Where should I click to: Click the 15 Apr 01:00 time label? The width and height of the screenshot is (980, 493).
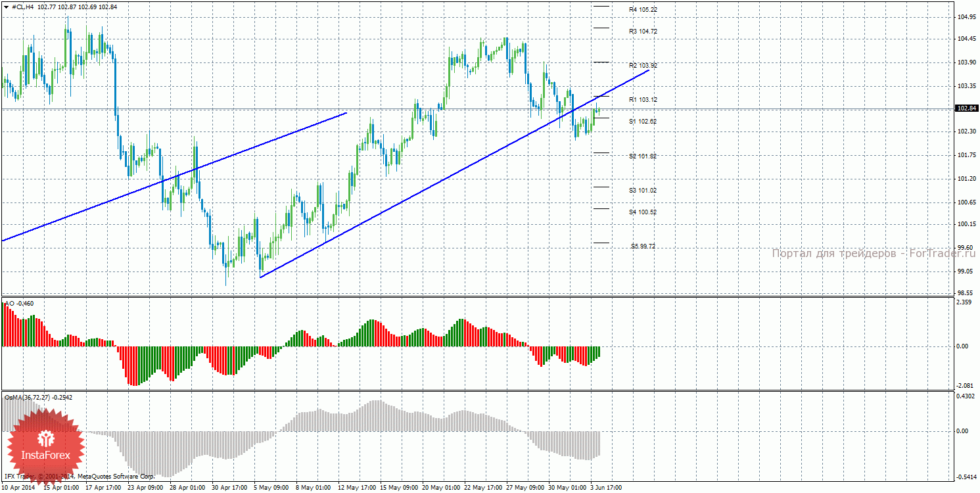point(61,488)
